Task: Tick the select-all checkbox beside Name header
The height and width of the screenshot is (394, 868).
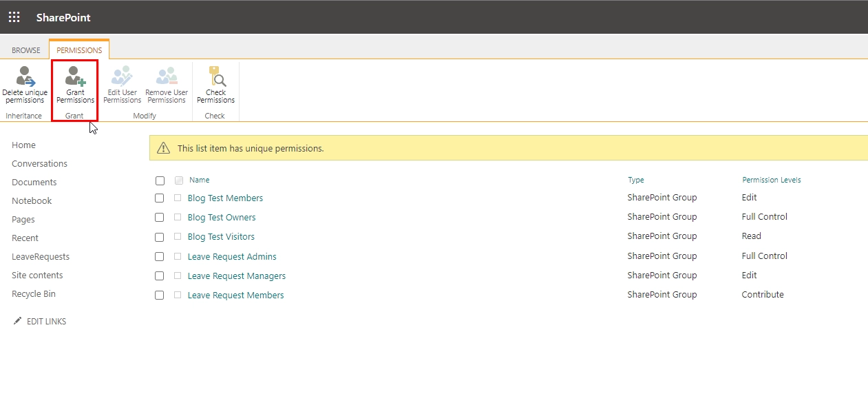Action: (160, 180)
